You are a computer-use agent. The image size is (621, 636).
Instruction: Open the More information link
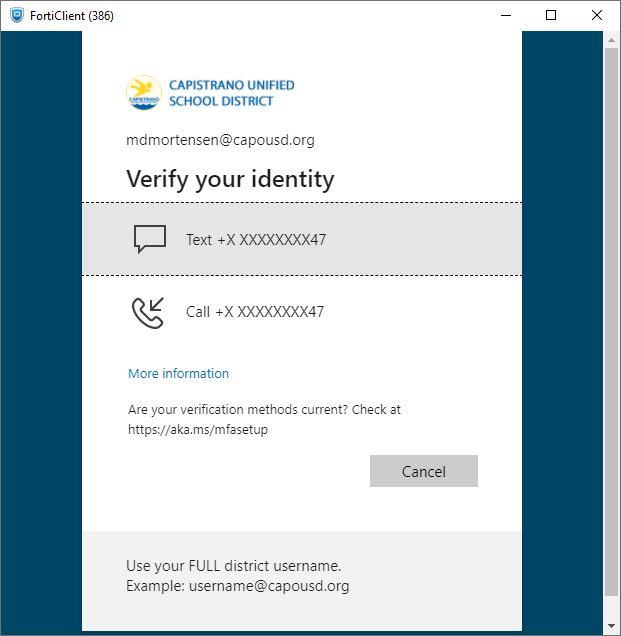point(178,373)
